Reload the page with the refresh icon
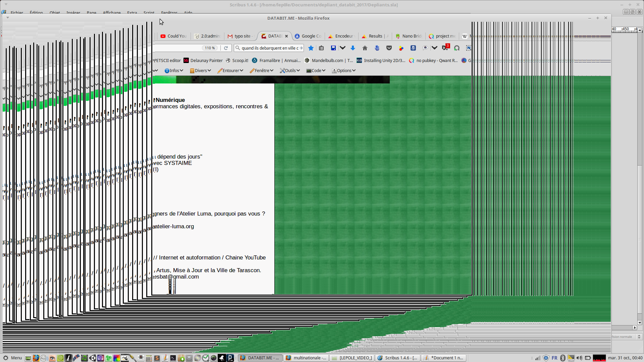Screen dimensions: 644x362 click(226, 48)
